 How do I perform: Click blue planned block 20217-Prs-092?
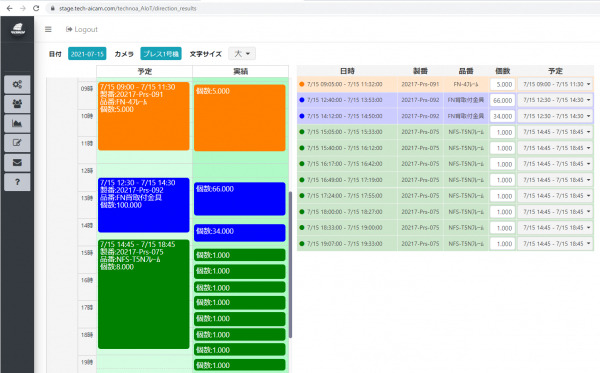pyautogui.click(x=144, y=205)
